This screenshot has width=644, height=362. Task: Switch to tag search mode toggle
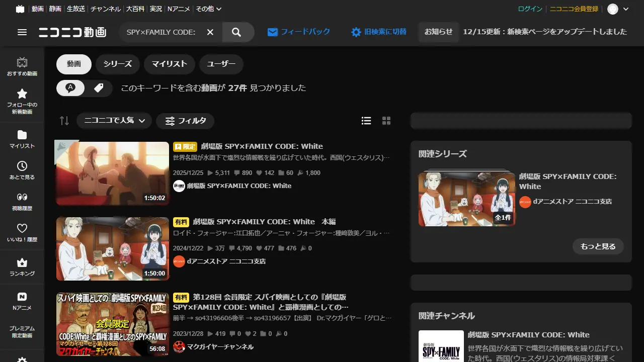click(99, 88)
